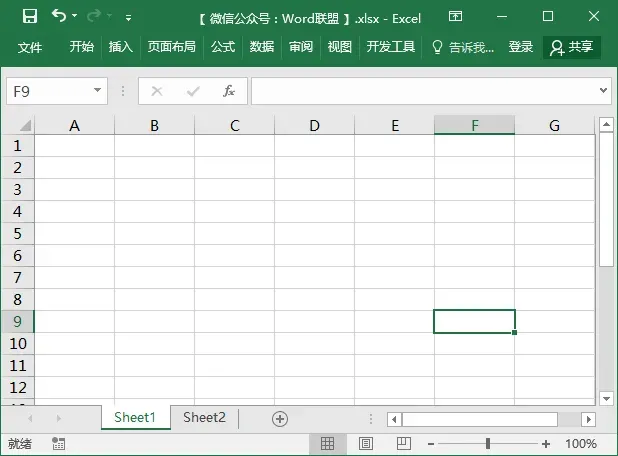Click the vertical scrollbar down arrow
Image resolution: width=618 pixels, height=456 pixels.
point(606,398)
